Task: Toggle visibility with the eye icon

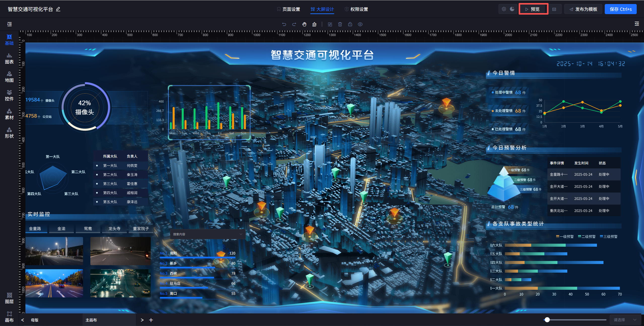Action: (360, 24)
